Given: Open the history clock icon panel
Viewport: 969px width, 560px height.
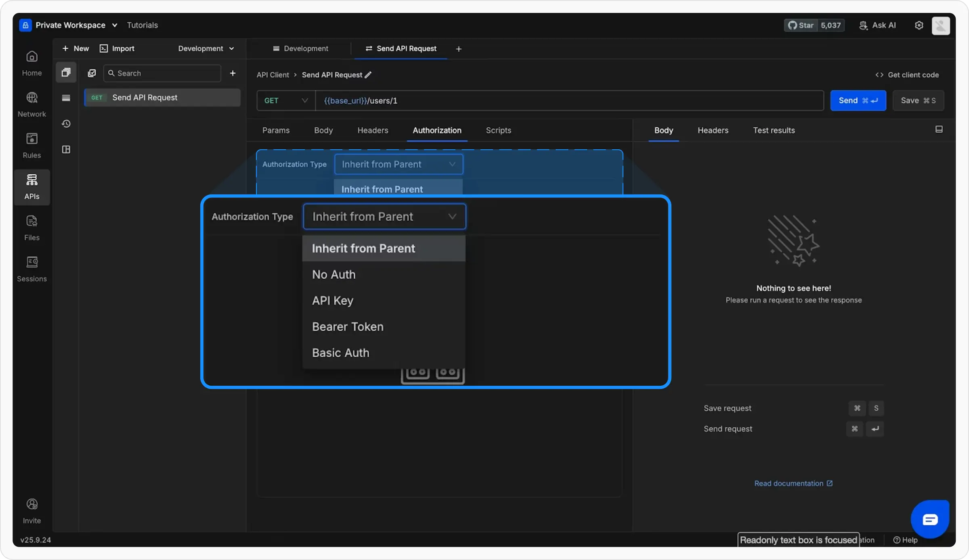Looking at the screenshot, I should 66,123.
